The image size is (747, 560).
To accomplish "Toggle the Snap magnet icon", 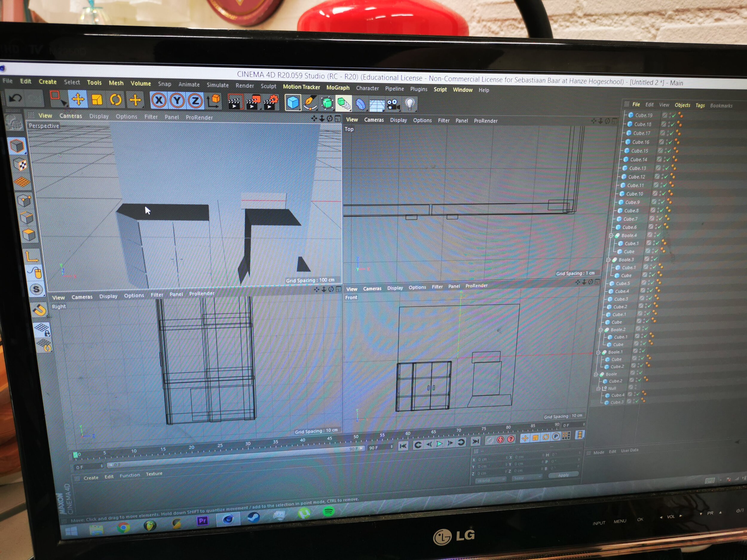I will point(39,310).
